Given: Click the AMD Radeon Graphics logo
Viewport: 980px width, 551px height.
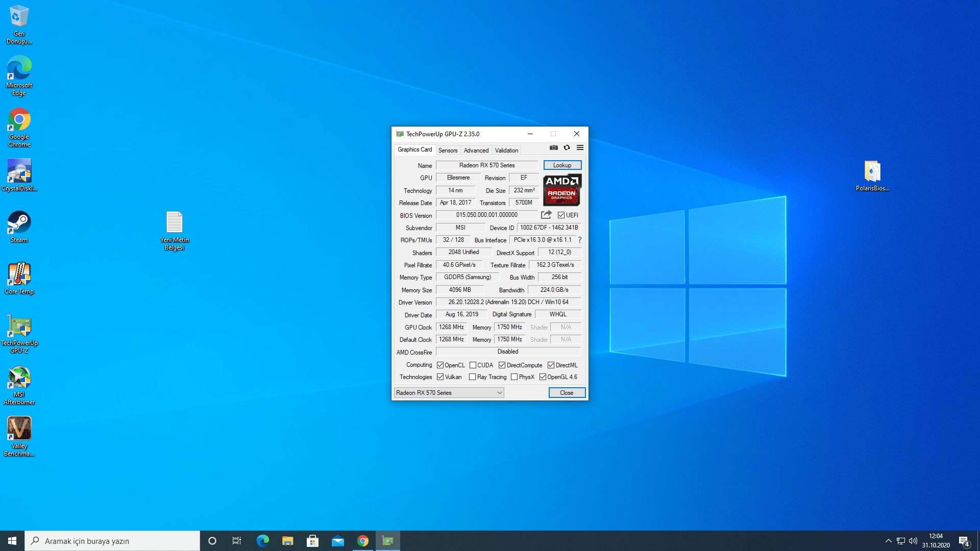Looking at the screenshot, I should click(x=562, y=190).
